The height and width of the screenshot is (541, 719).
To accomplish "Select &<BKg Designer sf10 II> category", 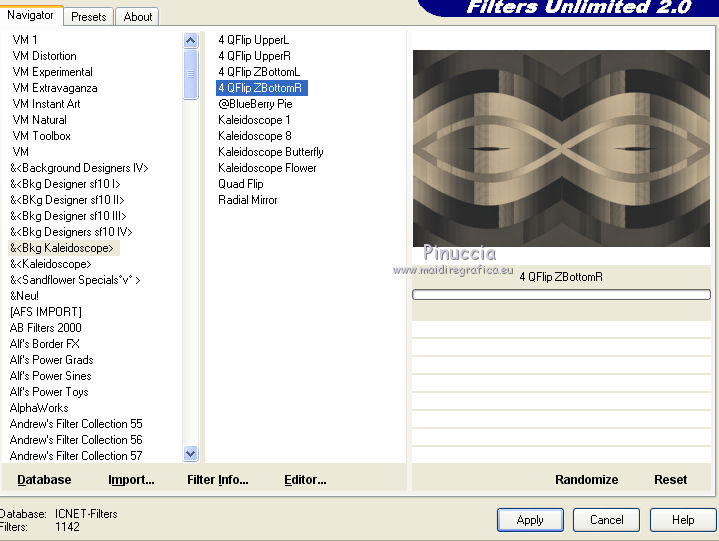I will point(67,200).
